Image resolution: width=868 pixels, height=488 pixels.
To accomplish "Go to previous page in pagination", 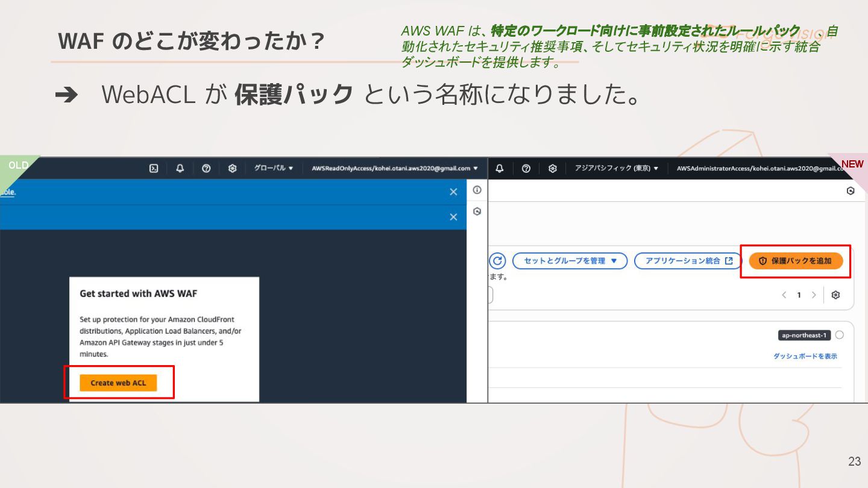I will pos(784,295).
